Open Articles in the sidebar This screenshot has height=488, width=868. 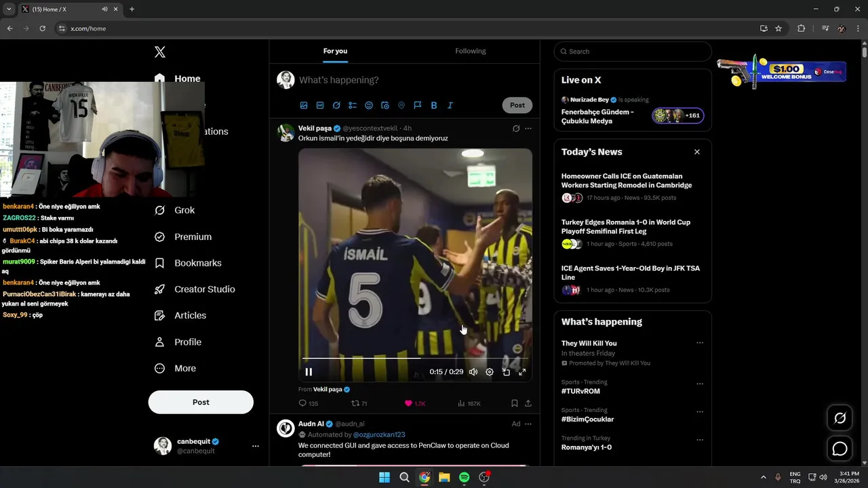click(180, 315)
